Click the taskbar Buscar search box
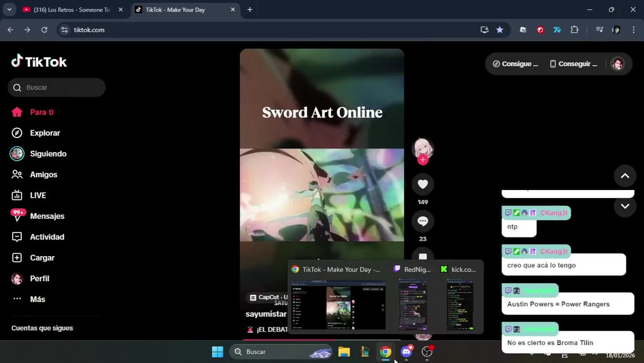 tap(281, 352)
